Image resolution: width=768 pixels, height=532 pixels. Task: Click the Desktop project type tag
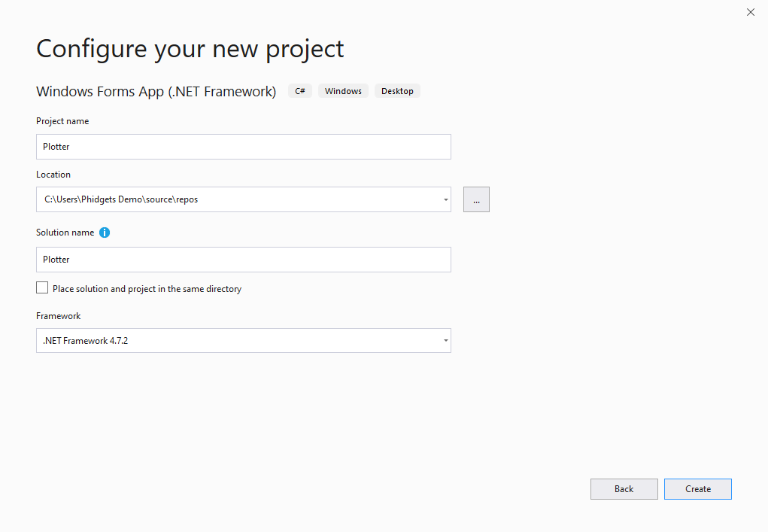397,91
